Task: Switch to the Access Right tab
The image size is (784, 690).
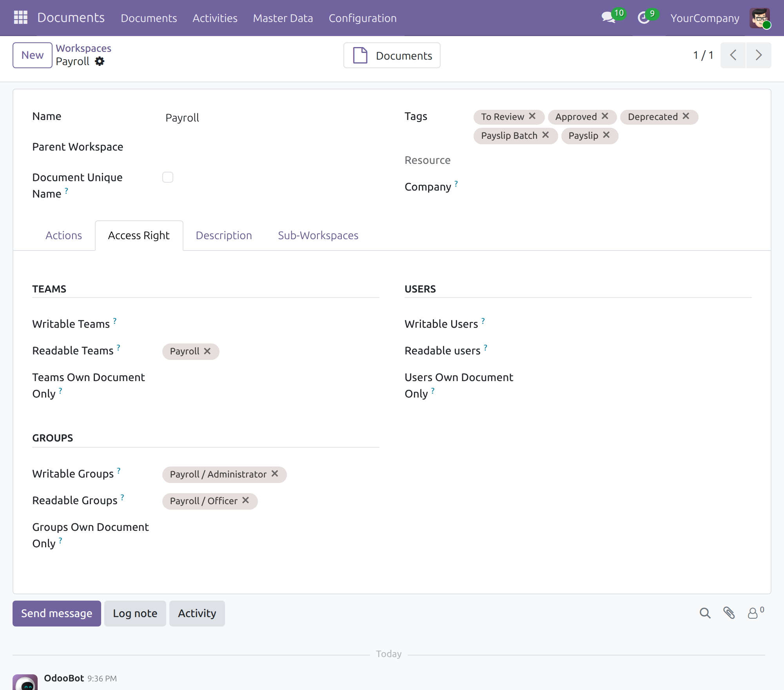Action: pos(139,235)
